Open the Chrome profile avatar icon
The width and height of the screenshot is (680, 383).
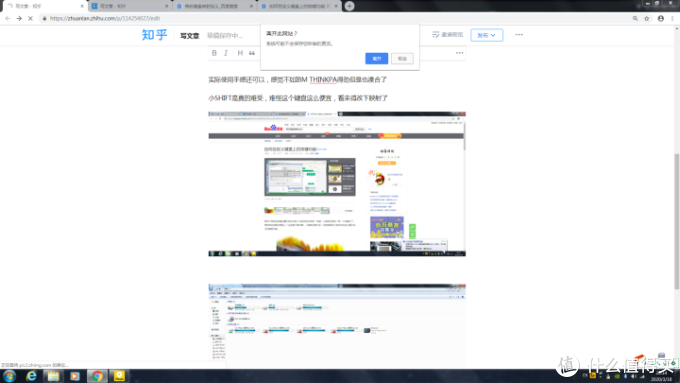(660, 18)
